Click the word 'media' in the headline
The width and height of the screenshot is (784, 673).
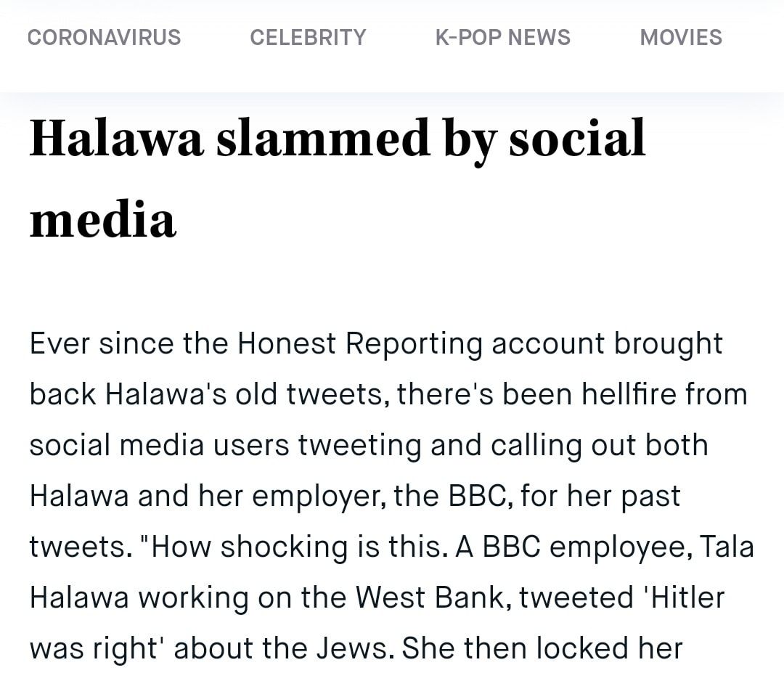click(x=102, y=219)
